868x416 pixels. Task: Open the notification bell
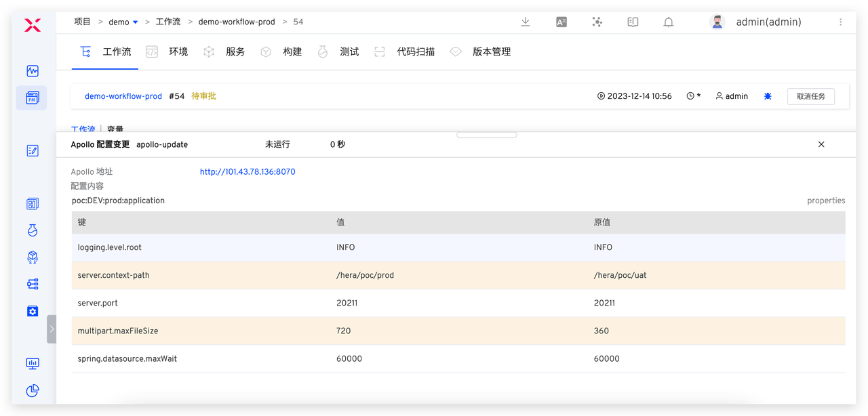669,22
